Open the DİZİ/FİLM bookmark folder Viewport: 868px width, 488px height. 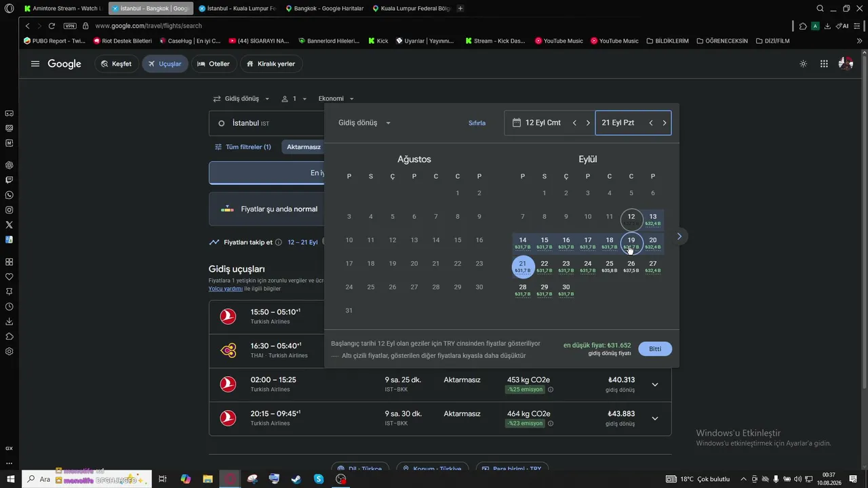[772, 41]
